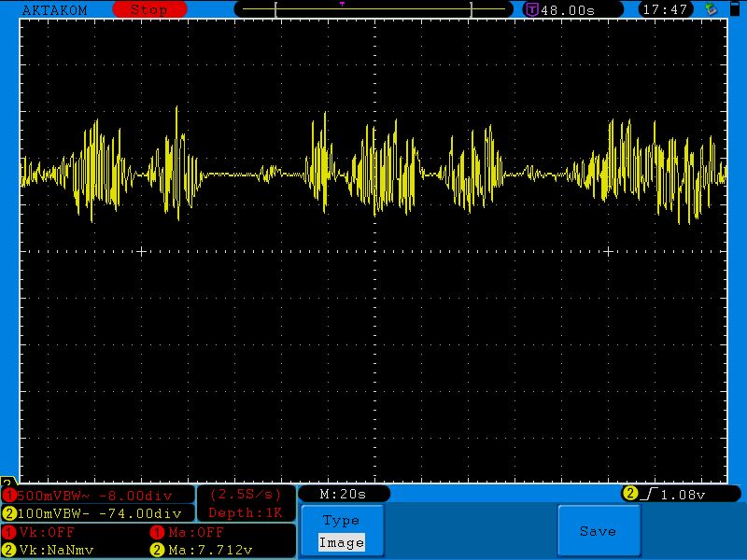Click the yellow channel 2 icon beside Ma:7.712v

coord(157,550)
